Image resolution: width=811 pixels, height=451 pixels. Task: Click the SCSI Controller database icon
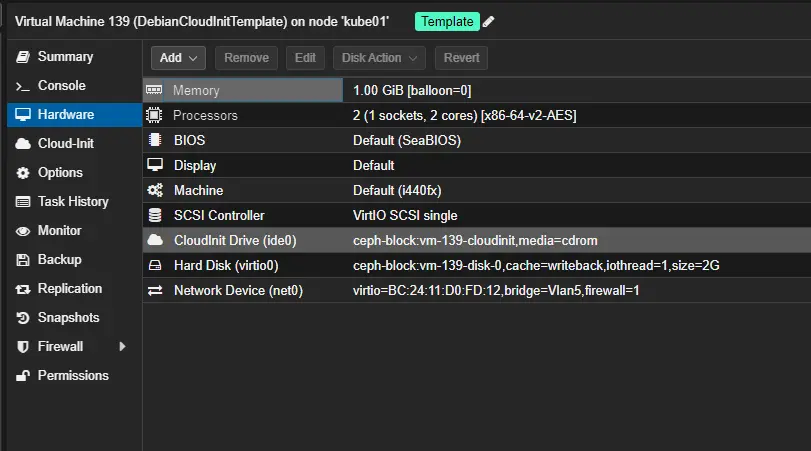(x=155, y=215)
